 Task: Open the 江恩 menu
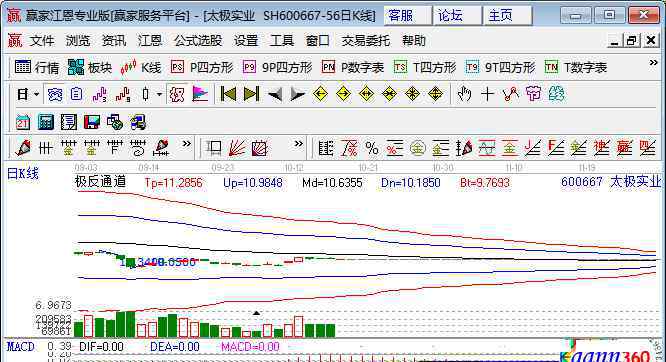pos(150,41)
